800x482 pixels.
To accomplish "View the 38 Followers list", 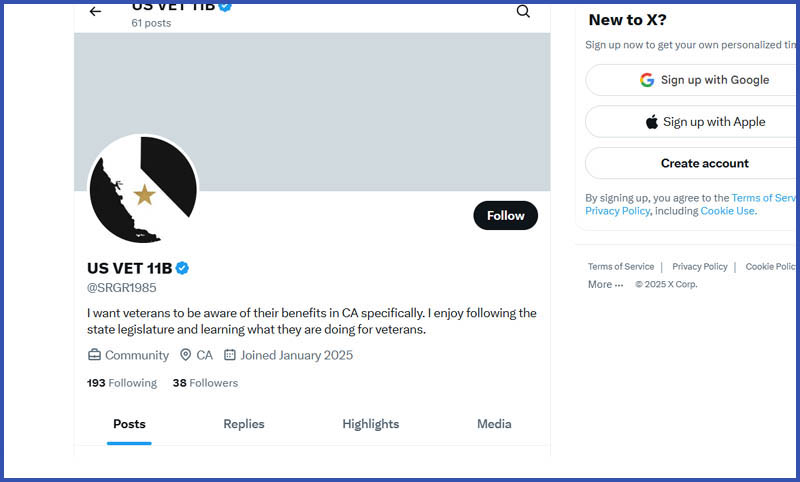I will coord(205,383).
